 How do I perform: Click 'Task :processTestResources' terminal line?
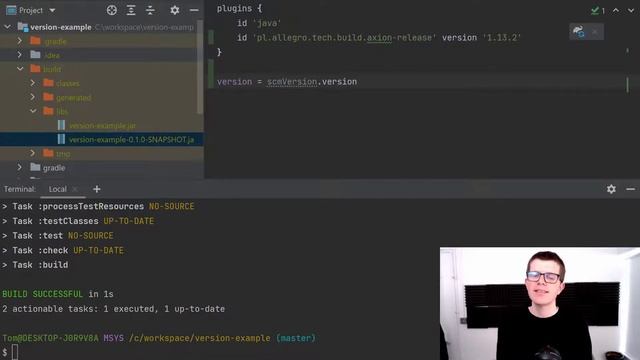point(98,206)
